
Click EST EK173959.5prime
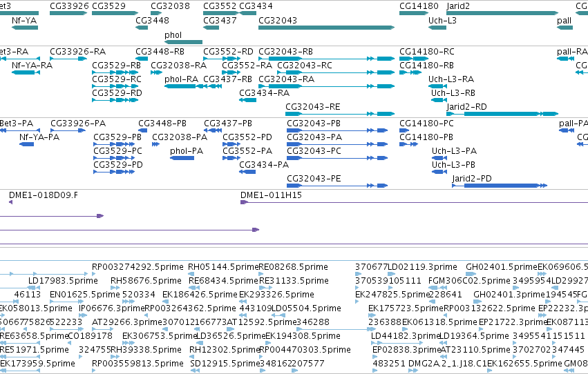tap(37, 364)
